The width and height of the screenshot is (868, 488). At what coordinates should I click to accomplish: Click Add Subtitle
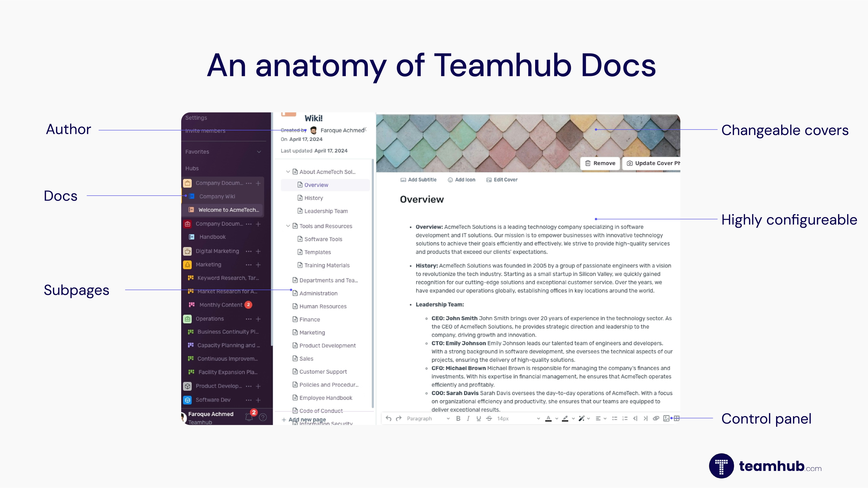click(x=419, y=180)
